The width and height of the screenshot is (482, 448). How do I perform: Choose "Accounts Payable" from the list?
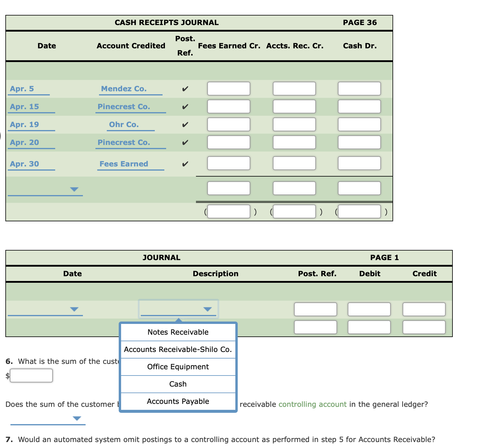[178, 401]
